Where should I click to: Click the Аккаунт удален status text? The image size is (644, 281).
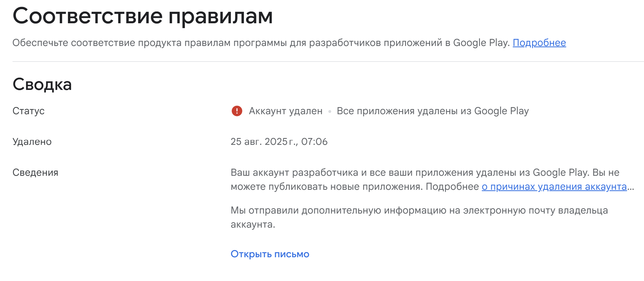click(286, 111)
